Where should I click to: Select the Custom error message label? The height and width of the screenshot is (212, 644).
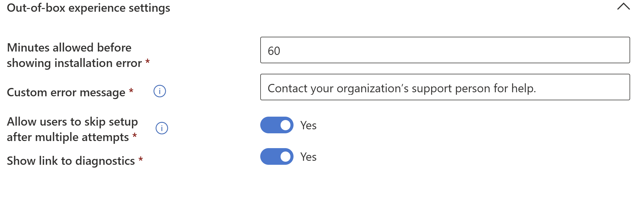pos(66,92)
